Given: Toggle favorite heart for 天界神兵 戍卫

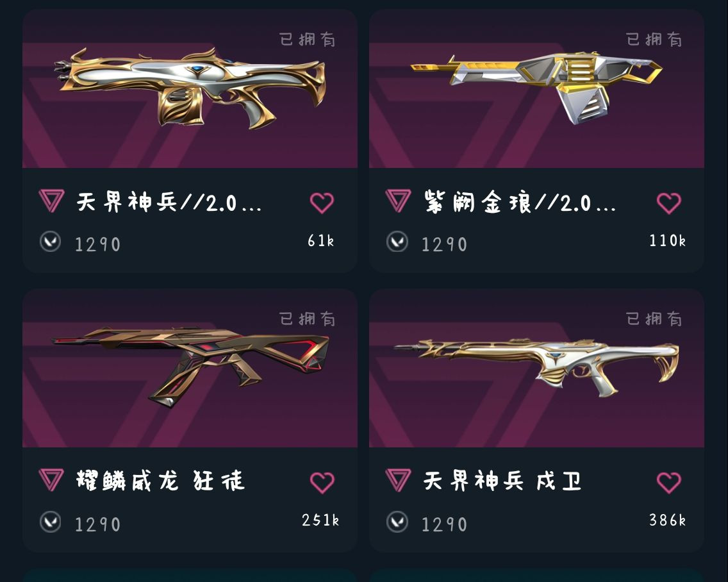Looking at the screenshot, I should click(x=668, y=483).
